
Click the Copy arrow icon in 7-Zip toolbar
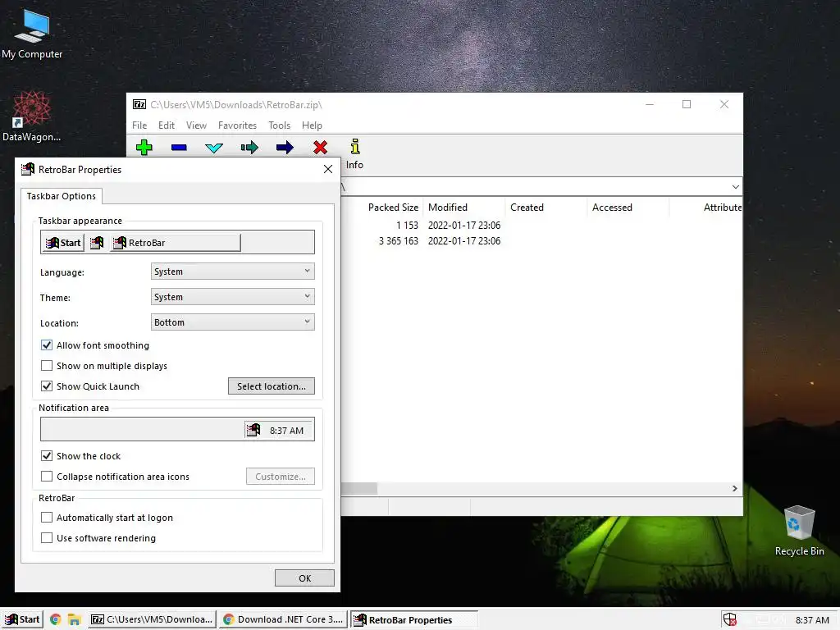click(x=249, y=148)
